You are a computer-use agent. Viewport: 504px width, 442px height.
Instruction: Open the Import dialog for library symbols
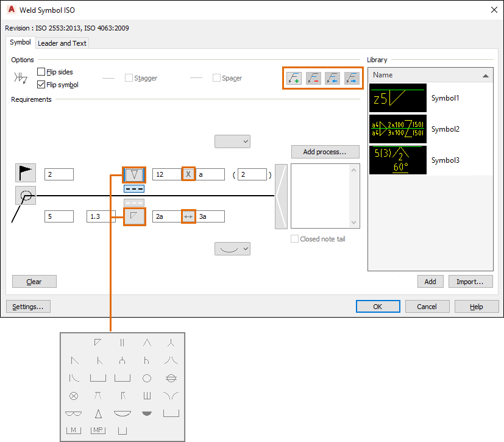point(470,281)
